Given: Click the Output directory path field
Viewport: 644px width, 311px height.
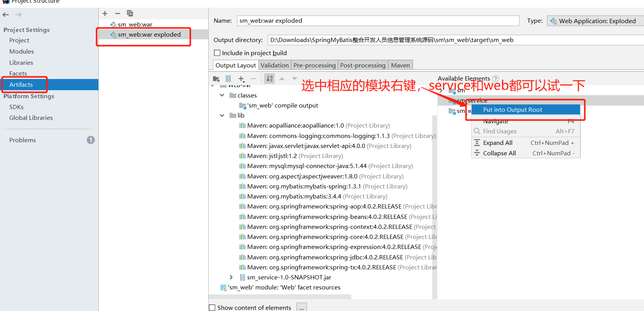Looking at the screenshot, I should pyautogui.click(x=456, y=40).
